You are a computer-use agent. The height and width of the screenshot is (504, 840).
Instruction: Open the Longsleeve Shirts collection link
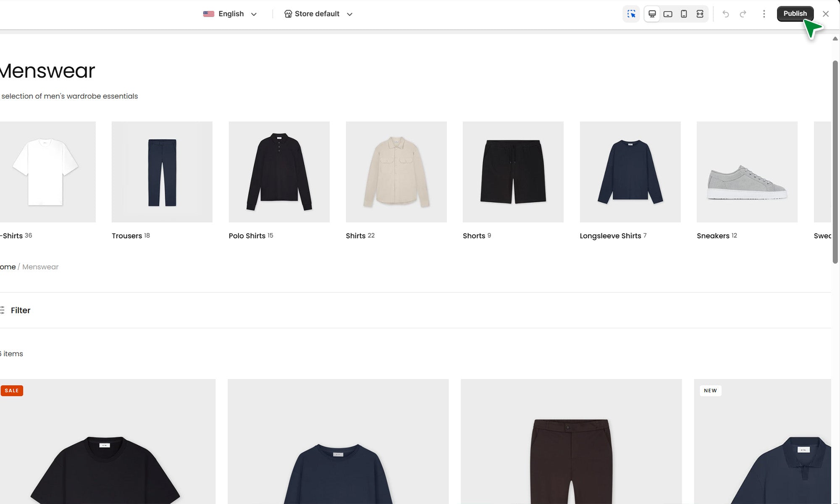(610, 236)
